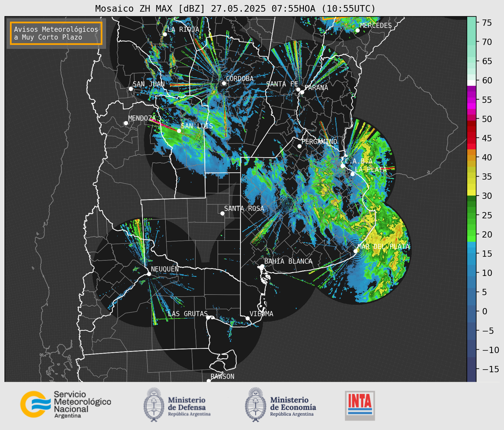Click the NEUQUÉN label text
The width and height of the screenshot is (504, 430).
point(165,269)
